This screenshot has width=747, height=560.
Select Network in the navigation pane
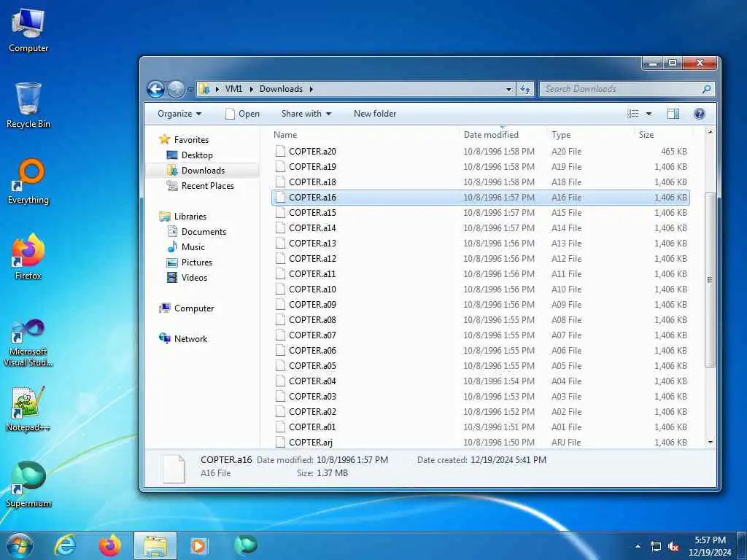point(190,339)
